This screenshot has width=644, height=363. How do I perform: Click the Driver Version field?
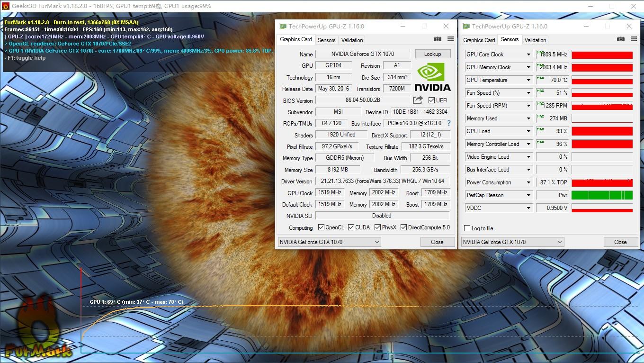(x=383, y=181)
